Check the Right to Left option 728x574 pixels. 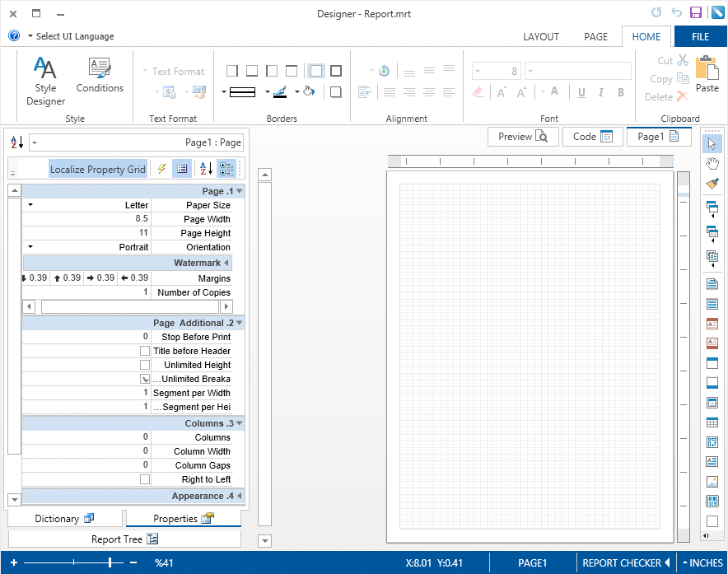(145, 479)
